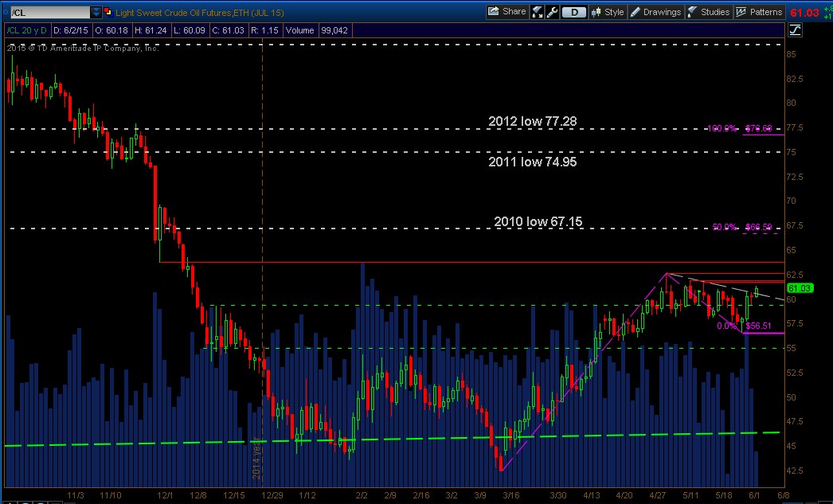
Task: Click the C: 61.03 close value
Action: [228, 30]
